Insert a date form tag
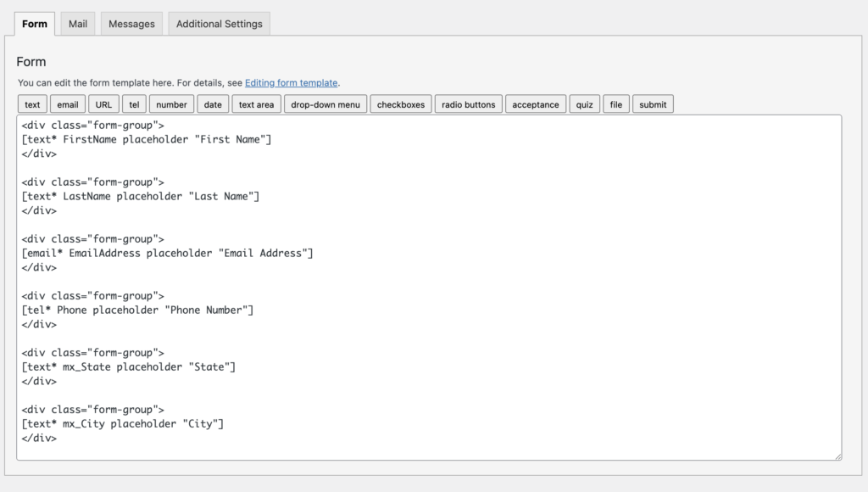Screen dimensions: 868x492 212,103
